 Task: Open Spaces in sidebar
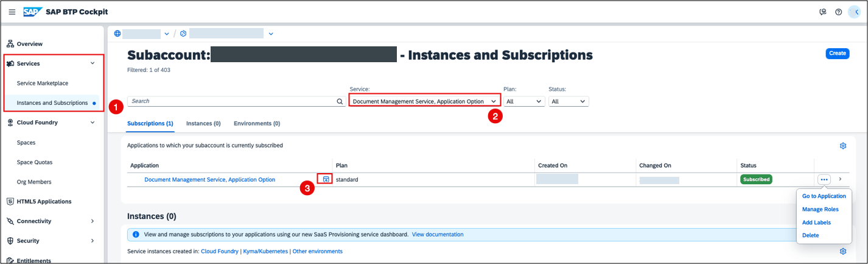coord(26,143)
